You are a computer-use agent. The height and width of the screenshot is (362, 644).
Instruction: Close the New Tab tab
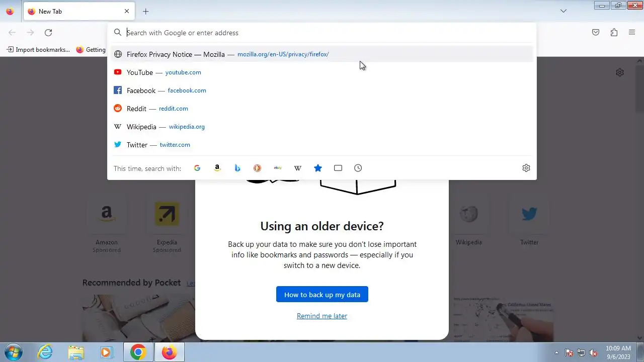[127, 11]
